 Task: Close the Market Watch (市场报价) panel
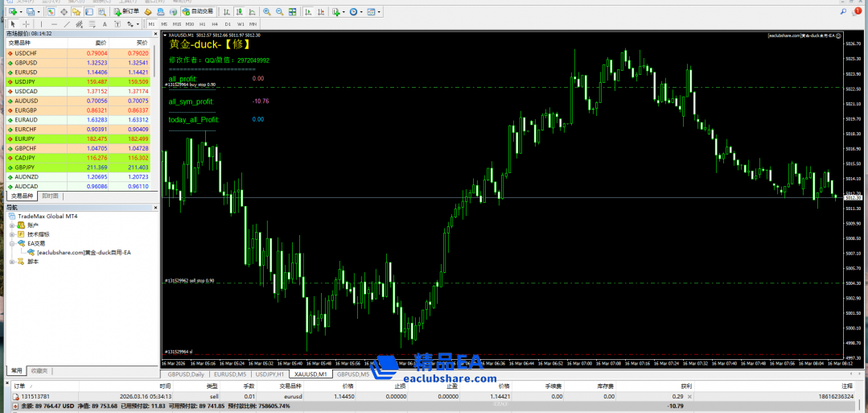[x=154, y=33]
